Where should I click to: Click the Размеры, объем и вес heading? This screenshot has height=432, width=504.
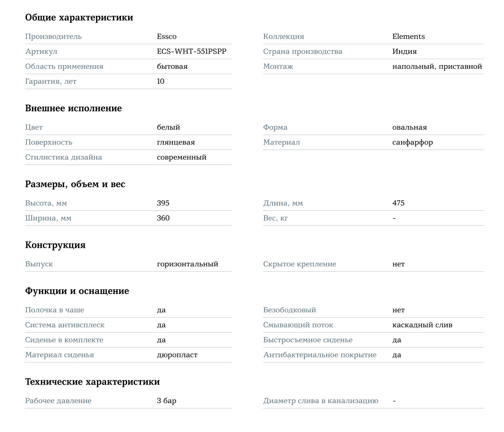click(x=75, y=184)
